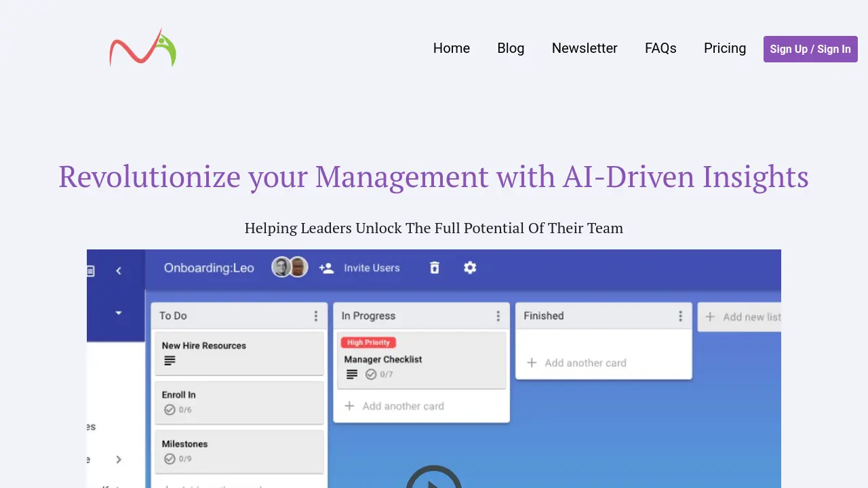Image resolution: width=868 pixels, height=488 pixels.
Task: Click the checklist icon on Enroll In
Action: click(x=170, y=410)
